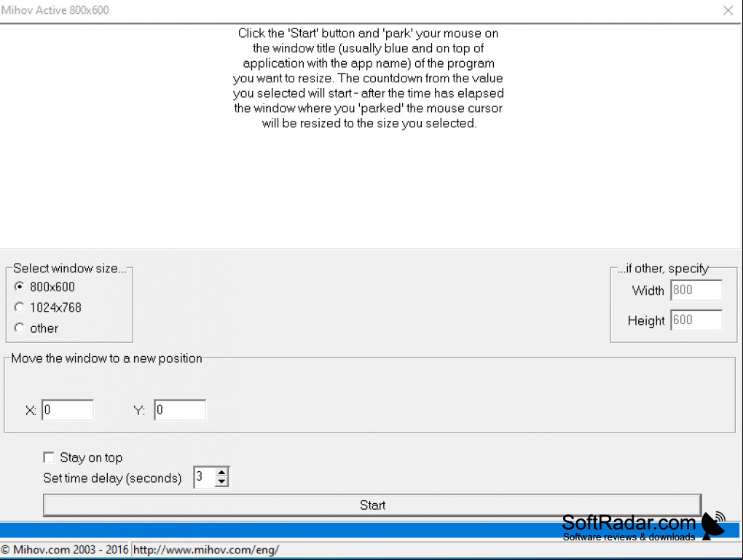Click the X position input field

68,410
